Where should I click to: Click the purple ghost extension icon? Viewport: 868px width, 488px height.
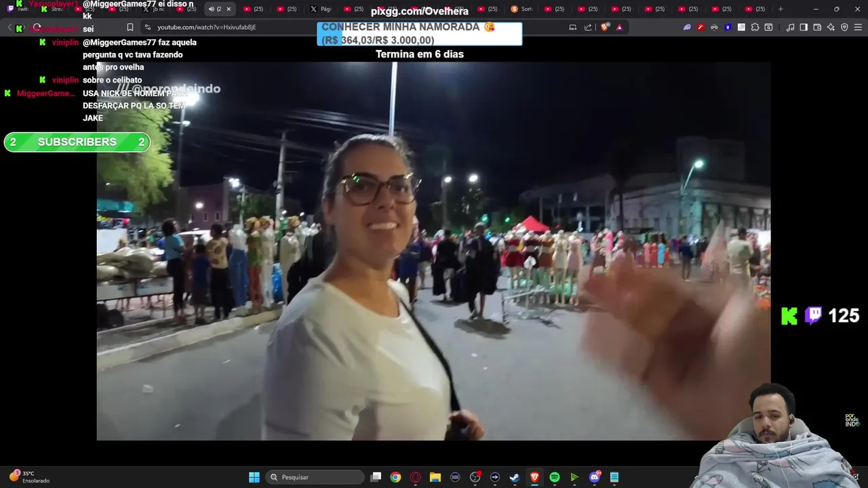(687, 27)
